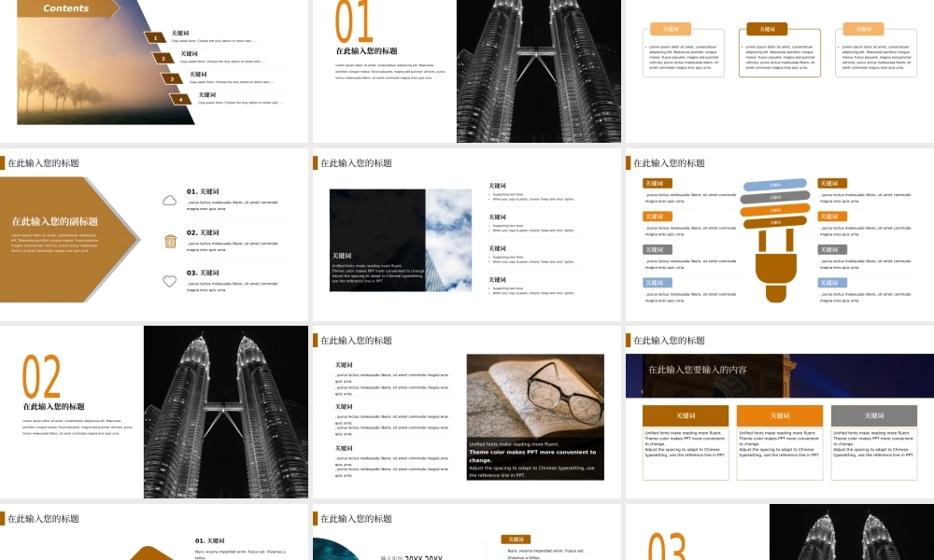
Task: Select the Contents title banner
Action: [68, 8]
